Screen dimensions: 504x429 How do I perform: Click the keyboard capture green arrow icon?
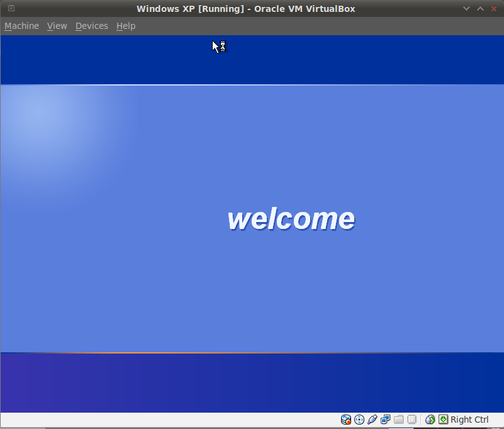(x=443, y=420)
